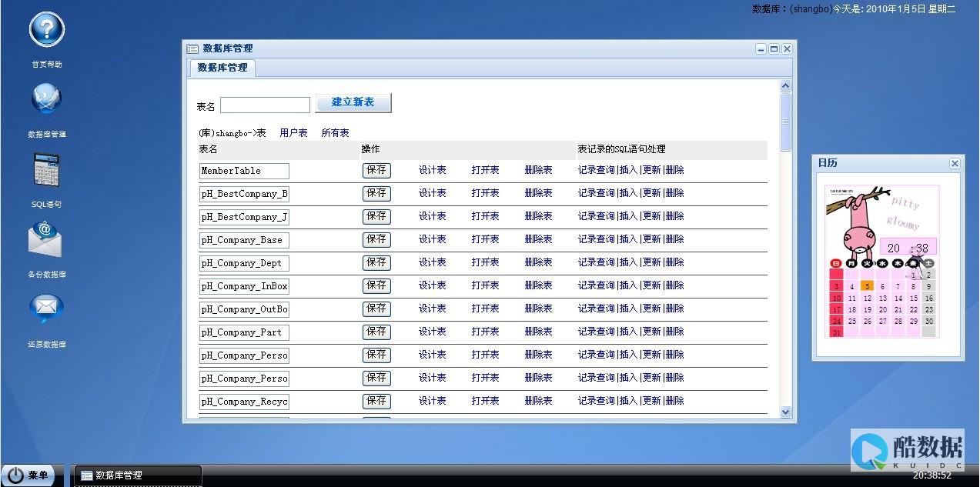Switch to the 数据库管理 tab
Image resolution: width=980 pixels, height=487 pixels.
click(222, 68)
